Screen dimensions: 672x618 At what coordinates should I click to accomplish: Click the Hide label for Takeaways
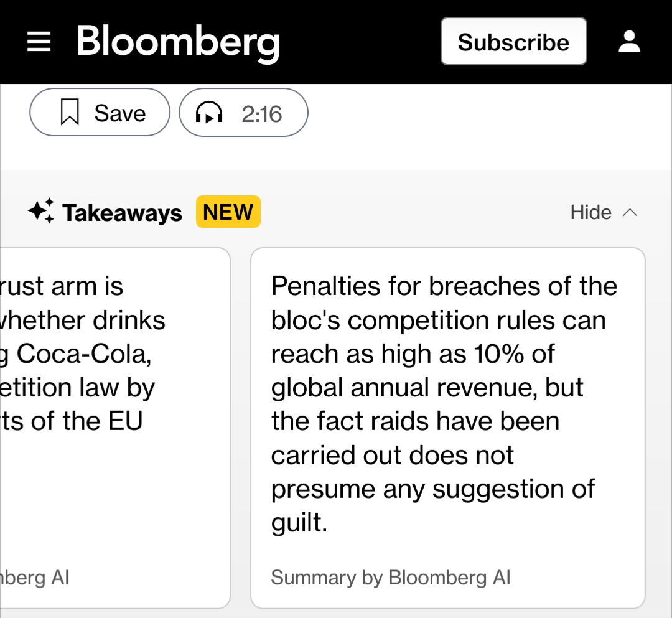[590, 213]
